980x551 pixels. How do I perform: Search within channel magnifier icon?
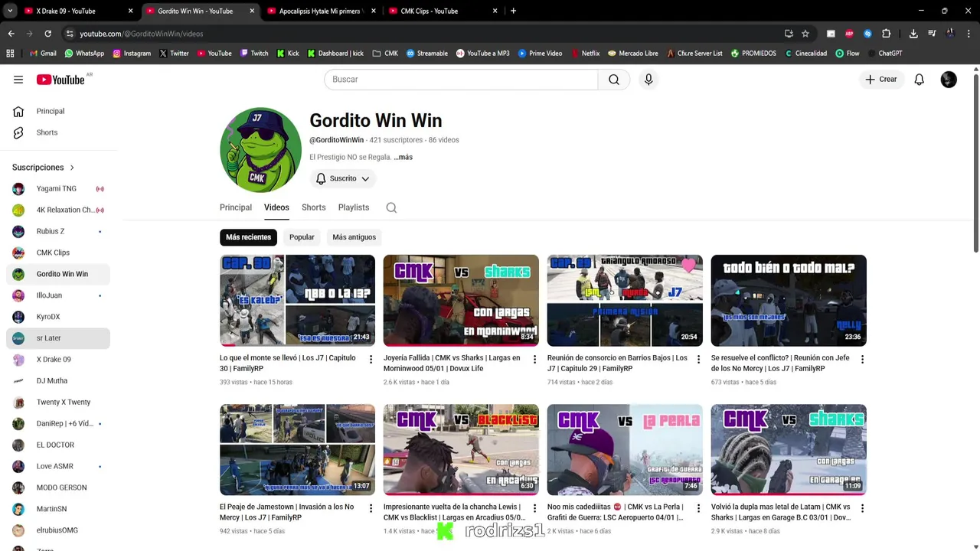pyautogui.click(x=391, y=207)
